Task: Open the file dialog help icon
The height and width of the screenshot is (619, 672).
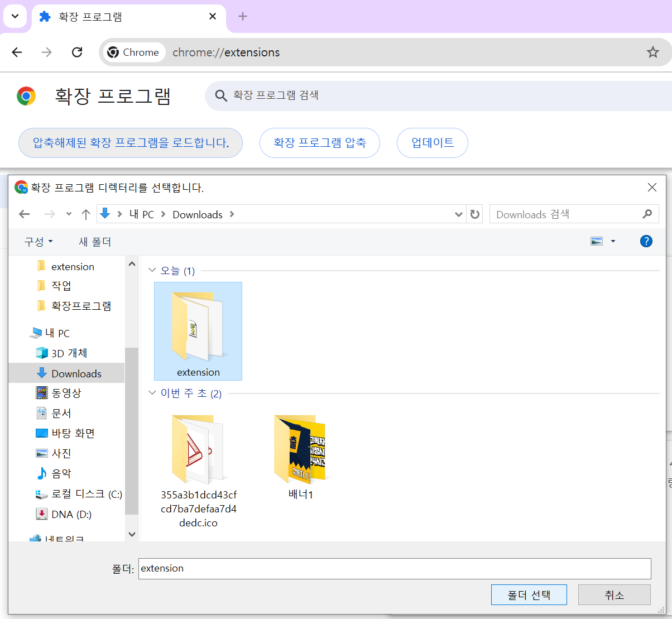Action: tap(646, 241)
